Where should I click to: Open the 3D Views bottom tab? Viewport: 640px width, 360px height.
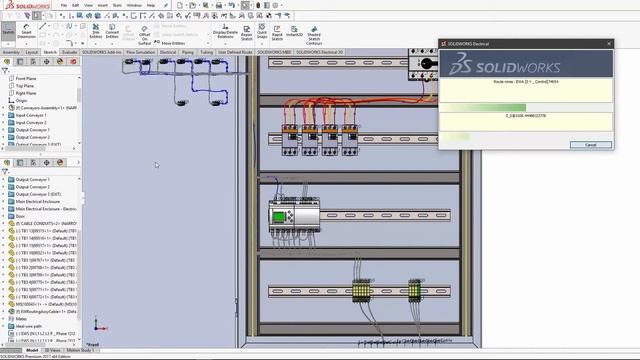click(x=52, y=350)
